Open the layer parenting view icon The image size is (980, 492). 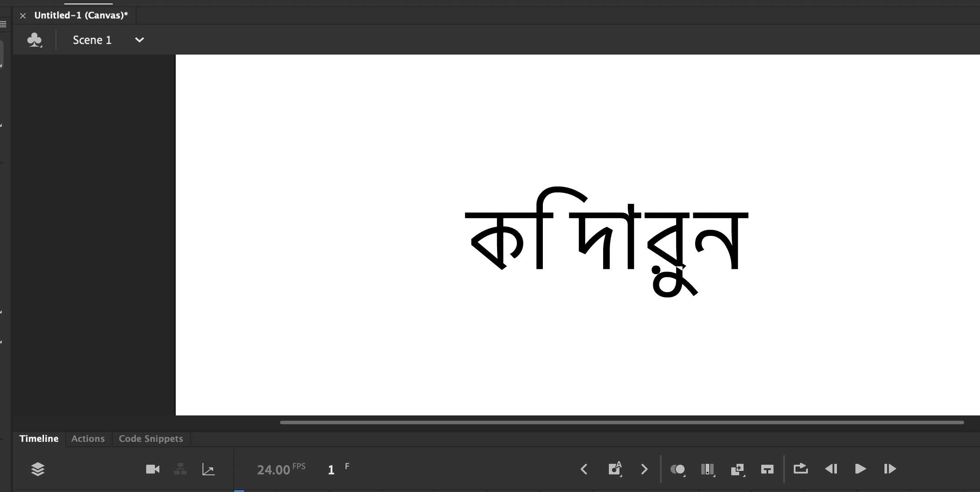pos(181,469)
